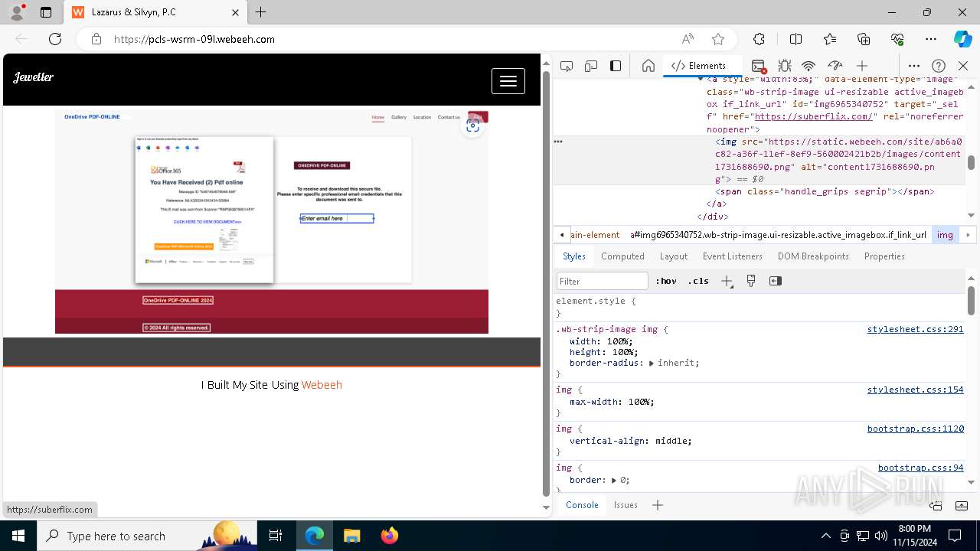
Task: Toggle the site hamburger navigation menu
Action: pyautogui.click(x=508, y=81)
